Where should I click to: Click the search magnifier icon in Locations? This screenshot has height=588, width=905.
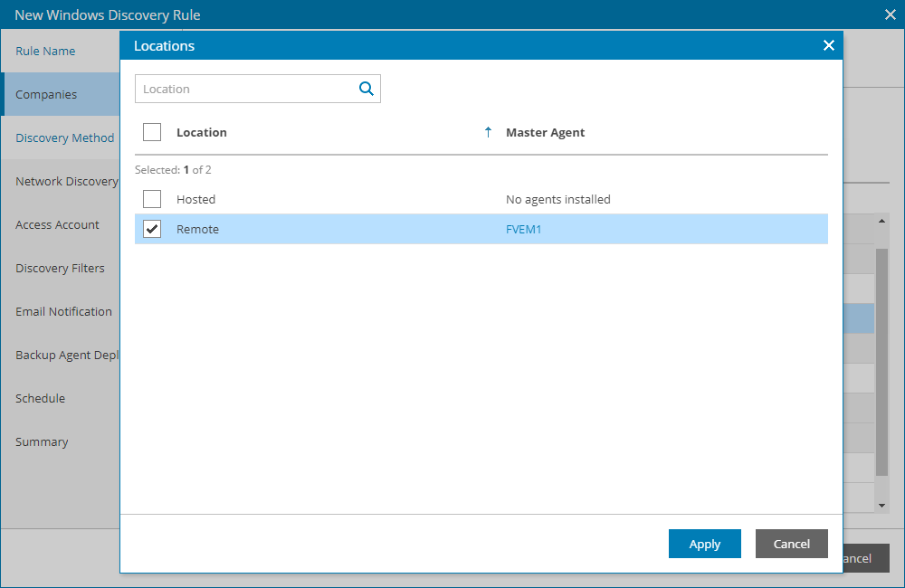click(x=367, y=89)
